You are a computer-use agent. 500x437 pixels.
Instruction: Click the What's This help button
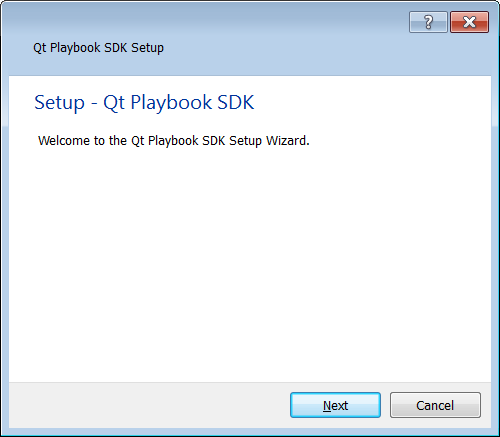point(428,22)
